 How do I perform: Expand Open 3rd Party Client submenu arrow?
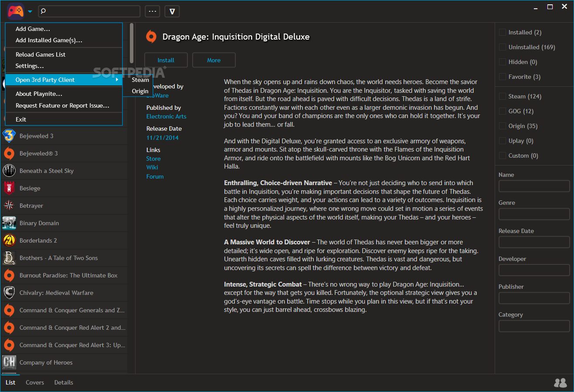pyautogui.click(x=117, y=80)
